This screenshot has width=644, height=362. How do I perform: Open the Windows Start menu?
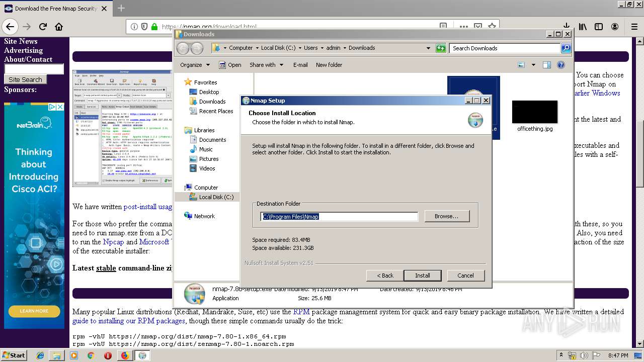click(14, 355)
